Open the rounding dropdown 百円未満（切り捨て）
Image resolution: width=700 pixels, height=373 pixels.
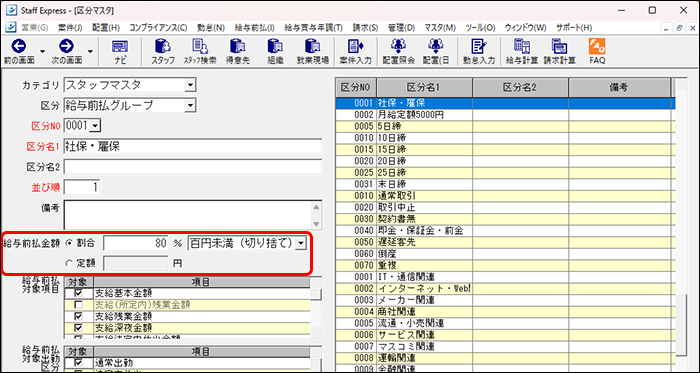click(x=301, y=243)
